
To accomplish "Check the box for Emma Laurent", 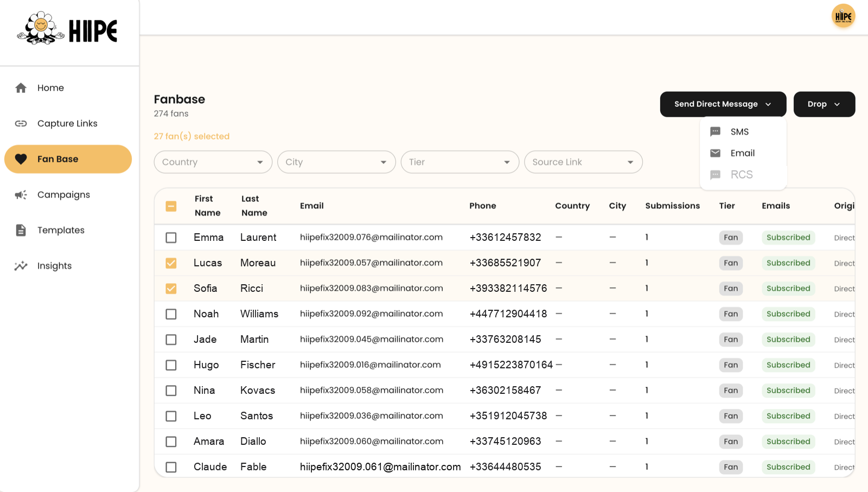I will click(x=171, y=238).
